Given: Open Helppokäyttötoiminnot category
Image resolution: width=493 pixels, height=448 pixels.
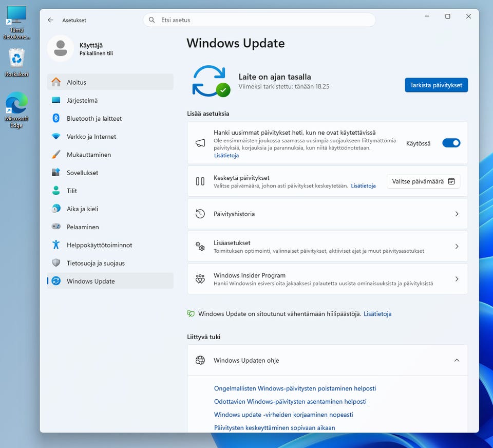Looking at the screenshot, I should [x=110, y=245].
